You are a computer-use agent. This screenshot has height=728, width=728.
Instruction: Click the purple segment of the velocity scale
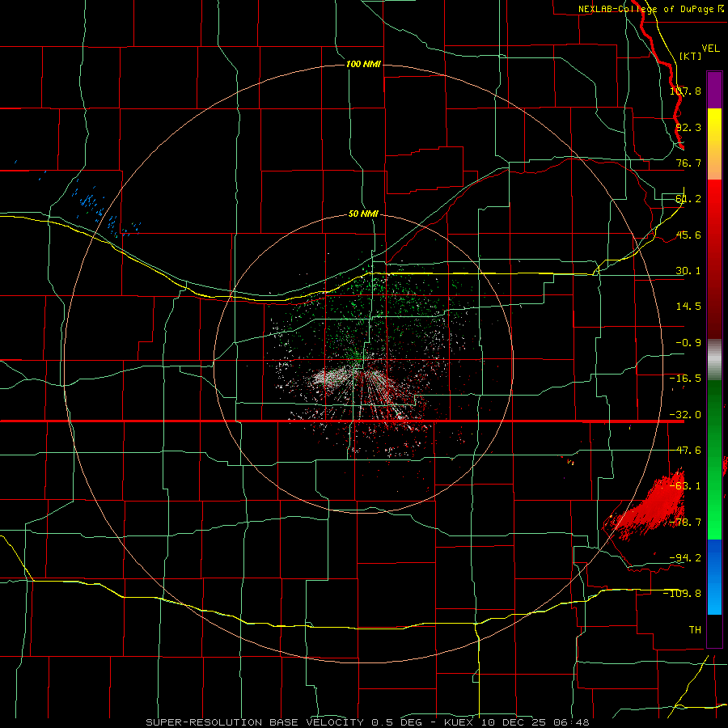tap(714, 90)
